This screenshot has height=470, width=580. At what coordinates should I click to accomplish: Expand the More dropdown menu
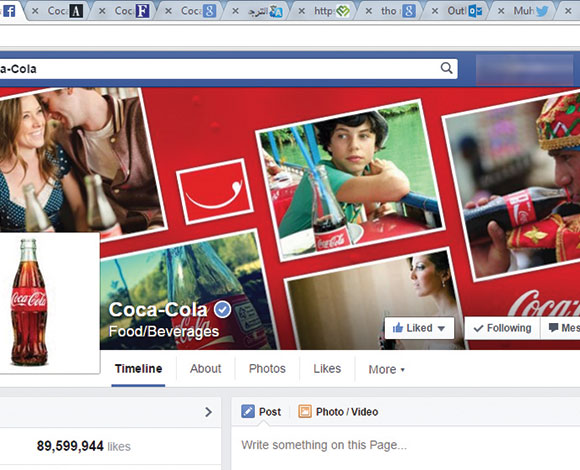[x=387, y=369]
